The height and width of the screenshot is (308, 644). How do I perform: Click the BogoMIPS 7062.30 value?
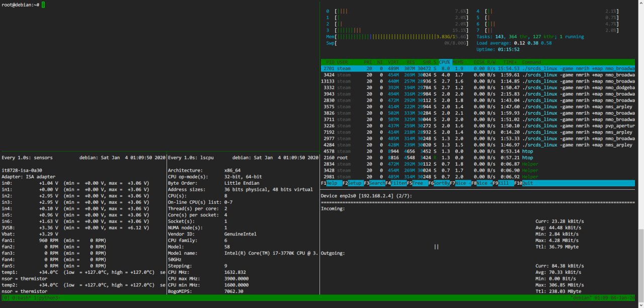click(x=234, y=291)
